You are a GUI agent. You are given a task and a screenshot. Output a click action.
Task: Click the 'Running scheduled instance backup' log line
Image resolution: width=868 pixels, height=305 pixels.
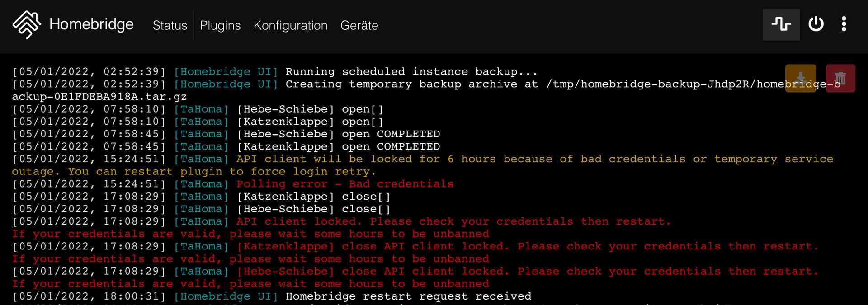click(x=411, y=72)
